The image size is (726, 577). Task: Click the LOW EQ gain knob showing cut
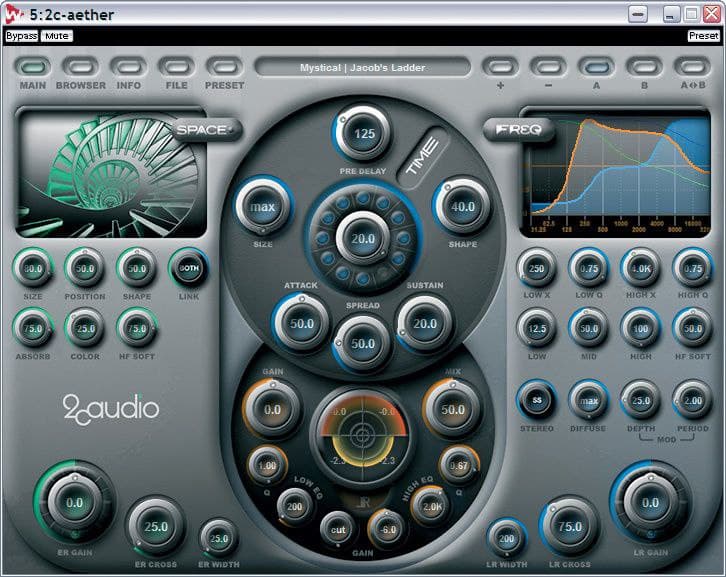pyautogui.click(x=338, y=529)
